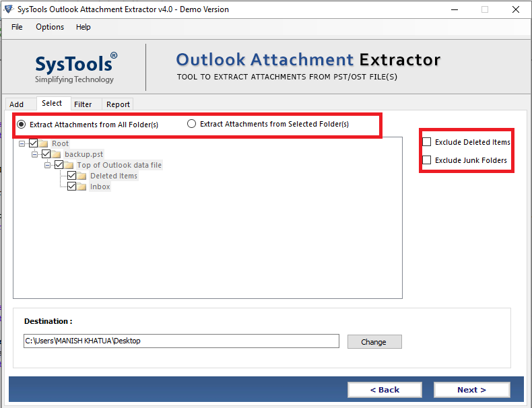The width and height of the screenshot is (532, 408).
Task: Collapse Top of Outlook data file node
Action: click(x=48, y=166)
